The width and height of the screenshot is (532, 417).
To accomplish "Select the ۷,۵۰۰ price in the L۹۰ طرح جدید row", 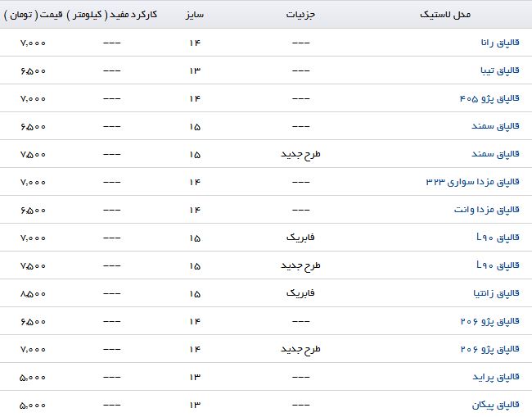I will [x=33, y=266].
